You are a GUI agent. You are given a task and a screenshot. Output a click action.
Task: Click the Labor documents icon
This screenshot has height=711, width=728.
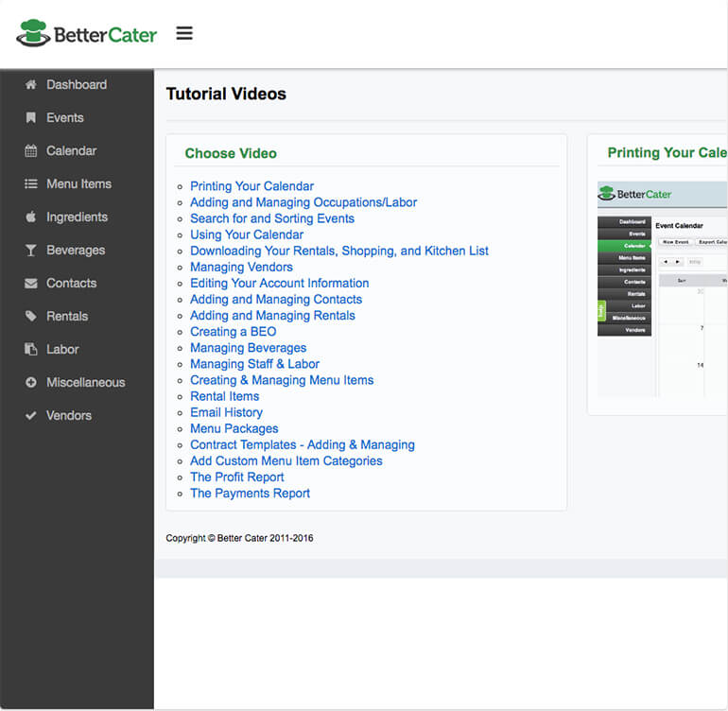[x=30, y=349]
